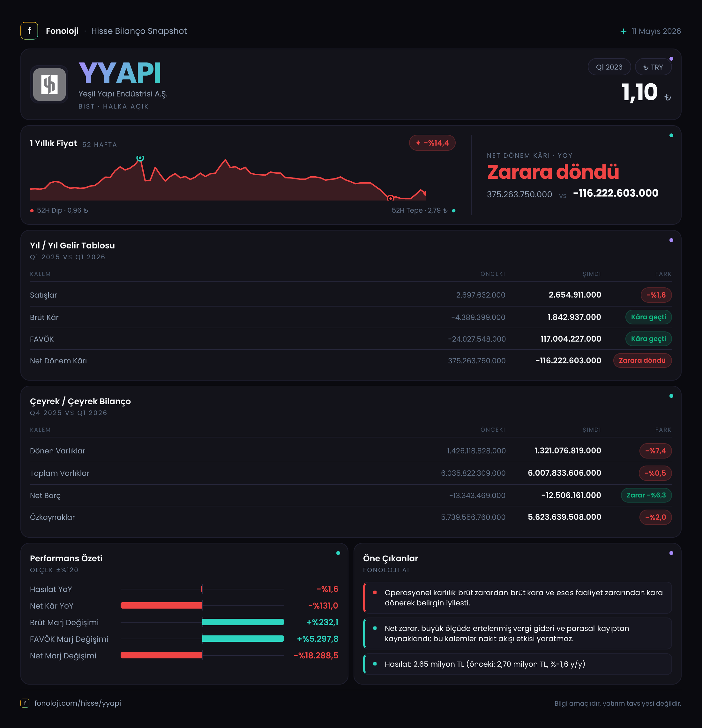The width and height of the screenshot is (702, 728).
Task: Click the Kâra geçti badge in FAVÖK row
Action: coord(648,339)
